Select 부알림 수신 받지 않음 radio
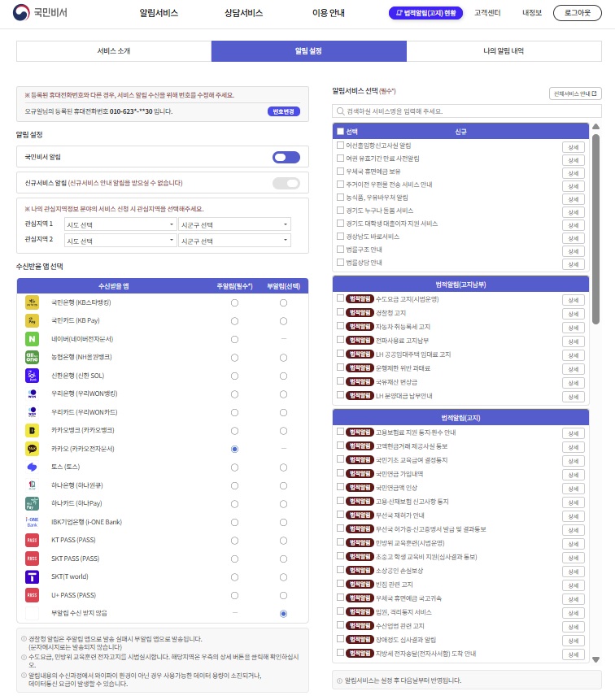This screenshot has height=700, width=615. pyautogui.click(x=283, y=614)
